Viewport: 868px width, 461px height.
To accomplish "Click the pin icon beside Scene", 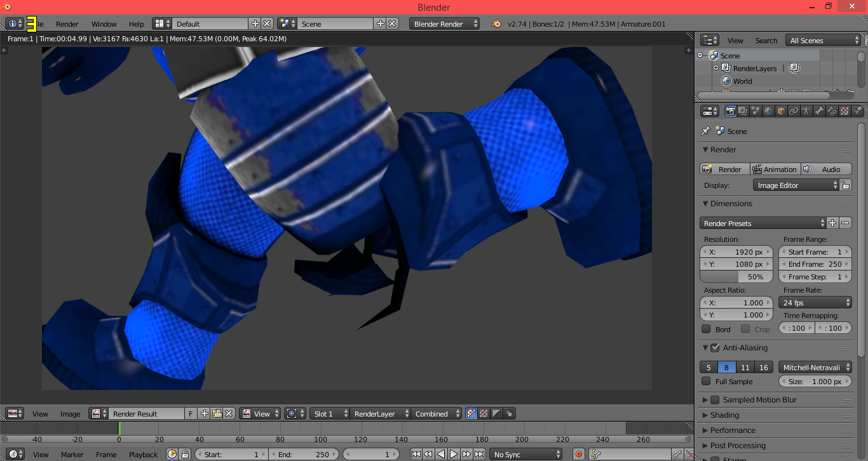I will pyautogui.click(x=705, y=131).
